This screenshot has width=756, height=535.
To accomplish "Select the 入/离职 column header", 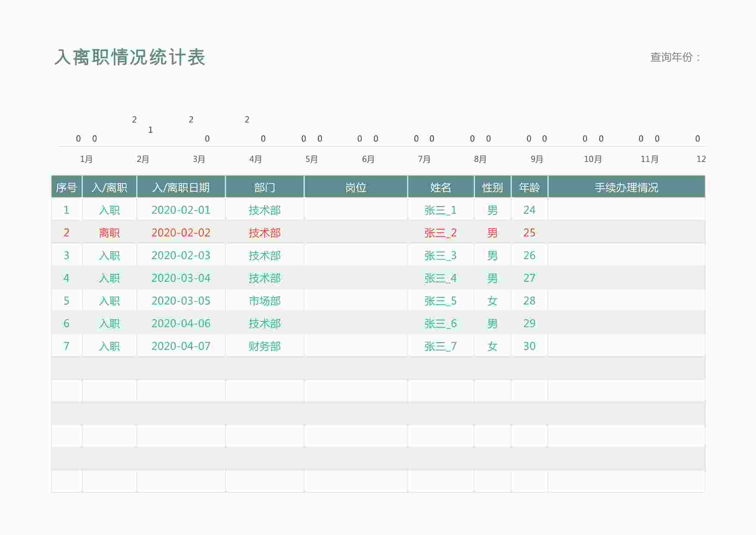I will (109, 187).
